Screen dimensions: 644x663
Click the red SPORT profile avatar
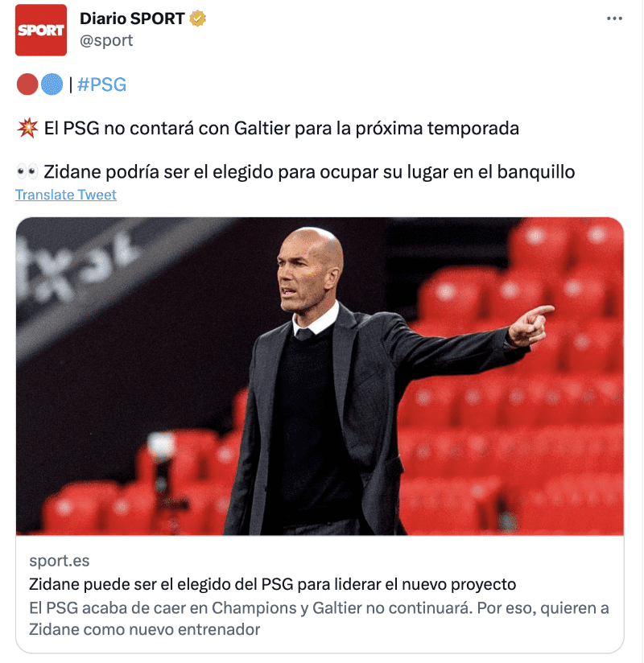[41, 30]
